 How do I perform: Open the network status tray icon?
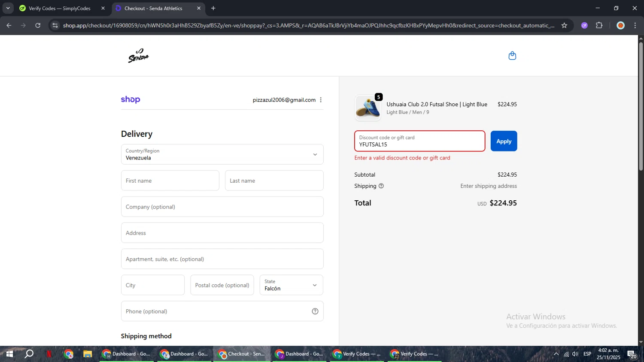point(566,354)
